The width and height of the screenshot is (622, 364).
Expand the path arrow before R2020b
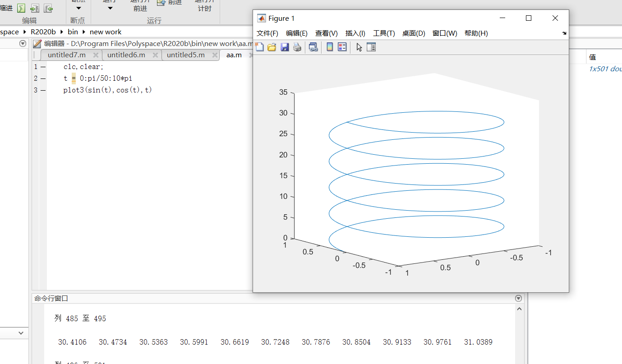coord(25,32)
